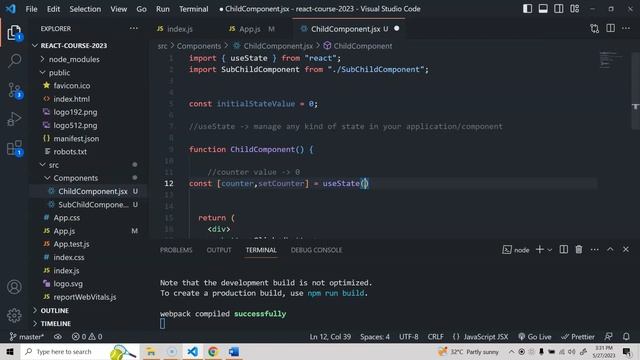Open Visual Studio Code from taskbar
Viewport: 640px width, 360px height.
193,351
